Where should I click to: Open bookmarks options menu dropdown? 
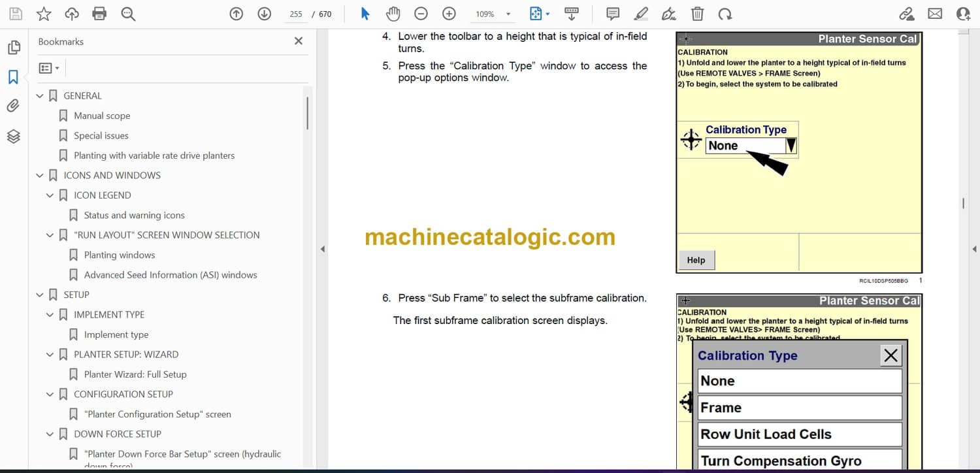pos(49,68)
